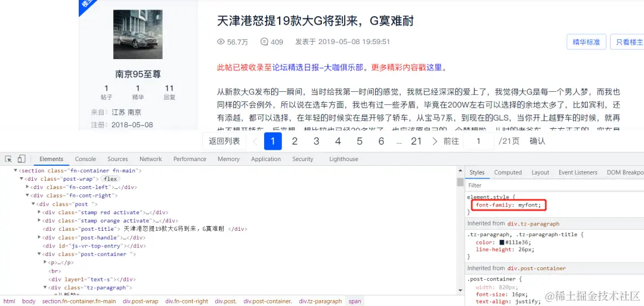
Task: Collapse the div class post node
Action: (33, 204)
